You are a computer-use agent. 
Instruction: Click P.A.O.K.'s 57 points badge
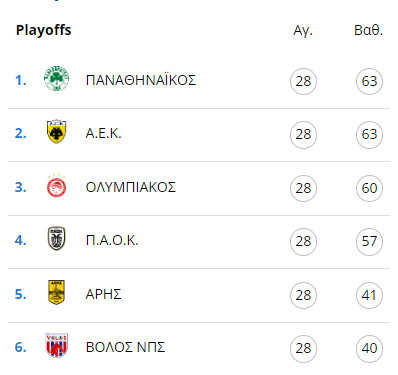click(369, 241)
